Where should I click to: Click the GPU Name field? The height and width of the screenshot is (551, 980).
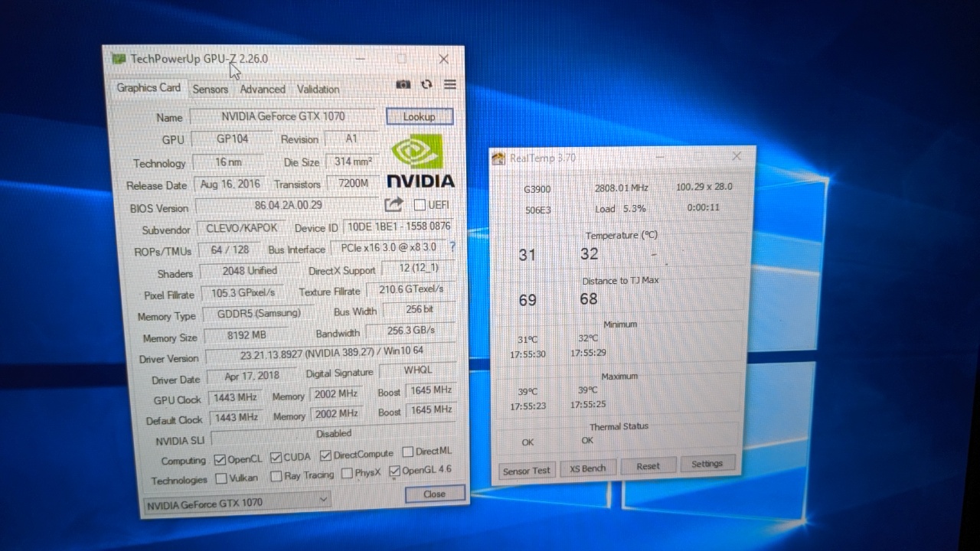coord(283,117)
